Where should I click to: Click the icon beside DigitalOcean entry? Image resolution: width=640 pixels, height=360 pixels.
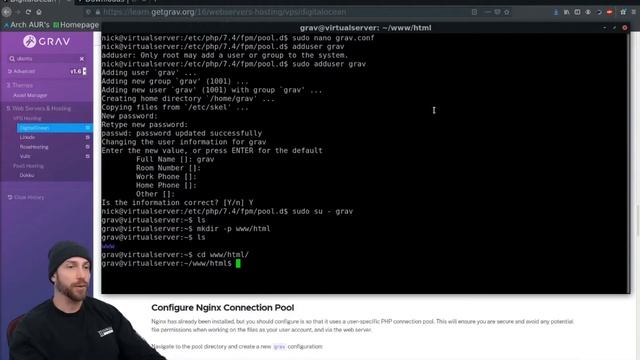[x=87, y=128]
